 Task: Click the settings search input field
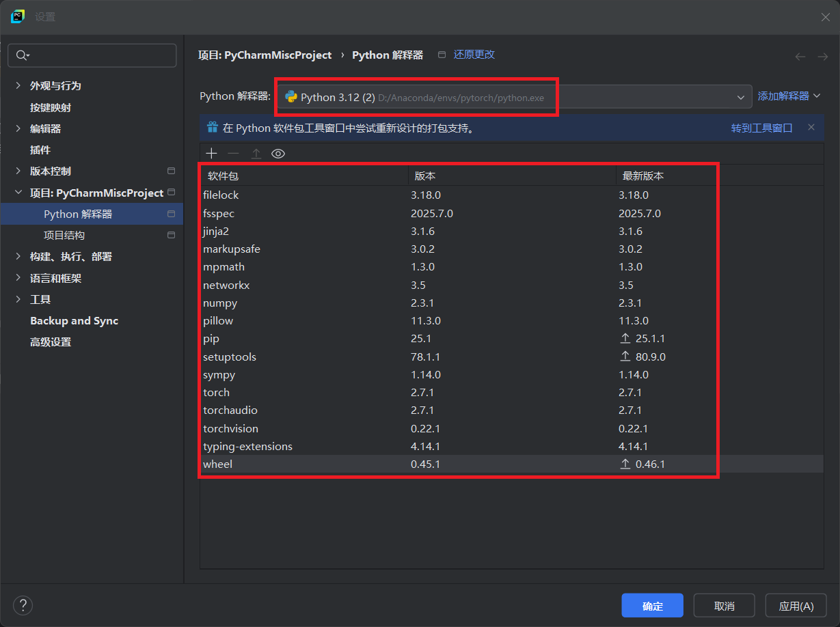click(92, 55)
